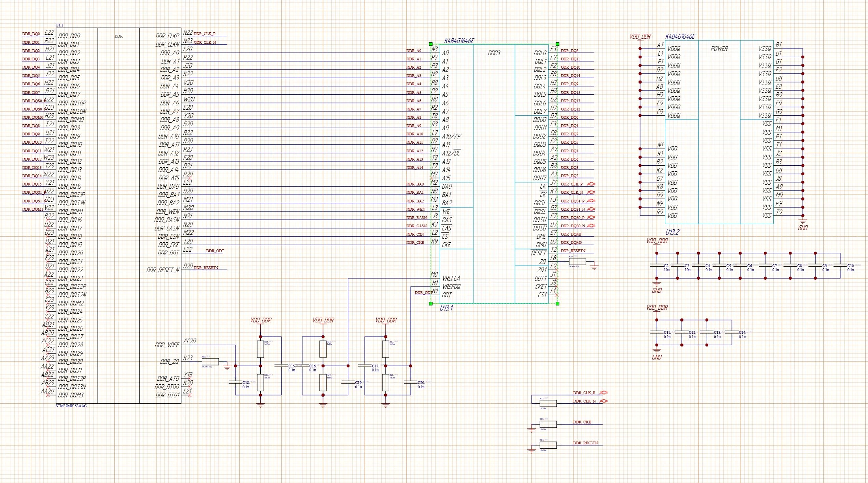Select the 10u capacitor C3
Screen dimensions: 868x483
[678, 266]
